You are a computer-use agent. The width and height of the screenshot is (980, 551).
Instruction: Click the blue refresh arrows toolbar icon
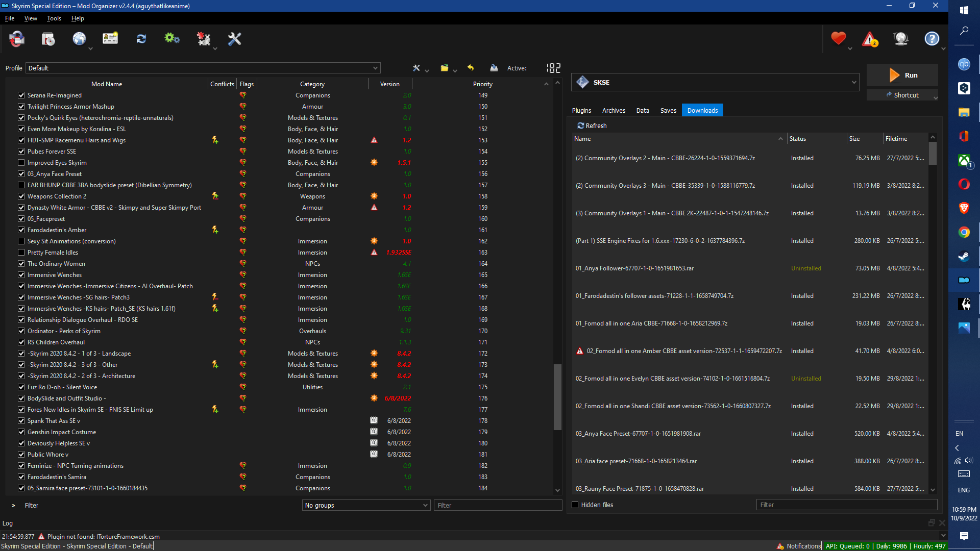pos(141,39)
